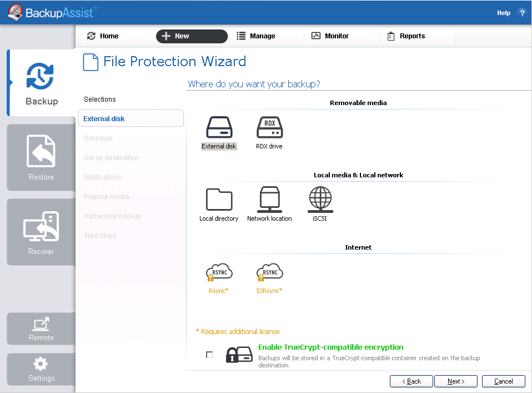Screen dimensions: 532x393
Task: Click the Notifications wizard step
Action: 103,177
